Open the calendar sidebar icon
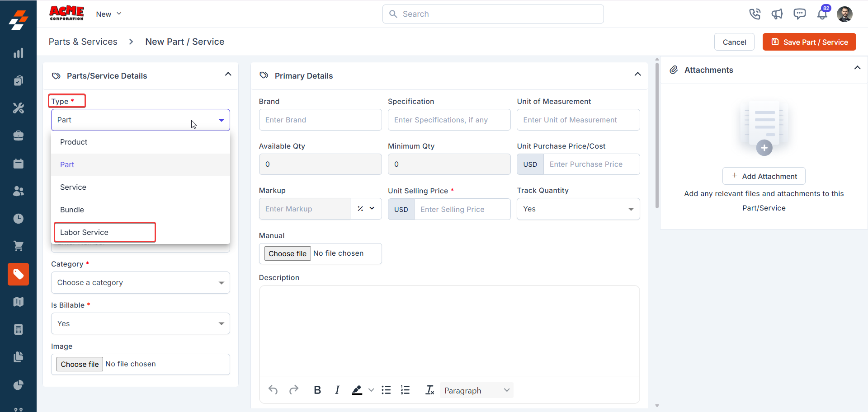Screen dimensions: 868x412 [18, 163]
